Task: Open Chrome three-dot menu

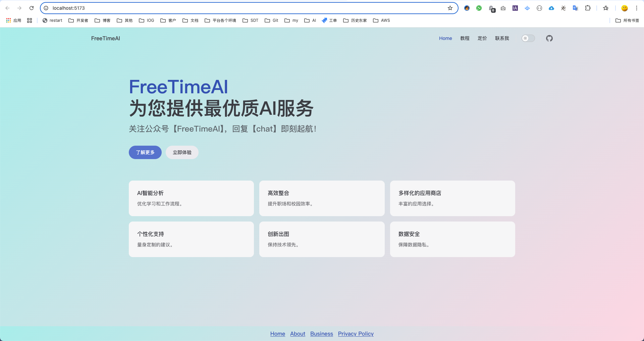Action: (x=636, y=8)
